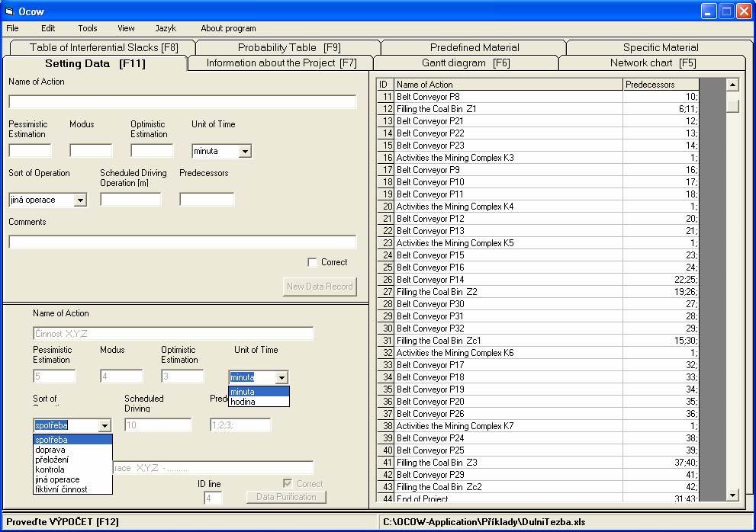This screenshot has width=756, height=532.
Task: Open the Specific Material tab
Action: (x=661, y=47)
